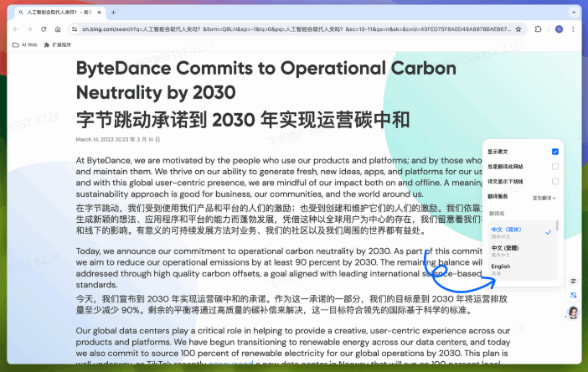
Task: Click the paragraph starting "At ByteDance, we are"
Action: click(x=280, y=177)
